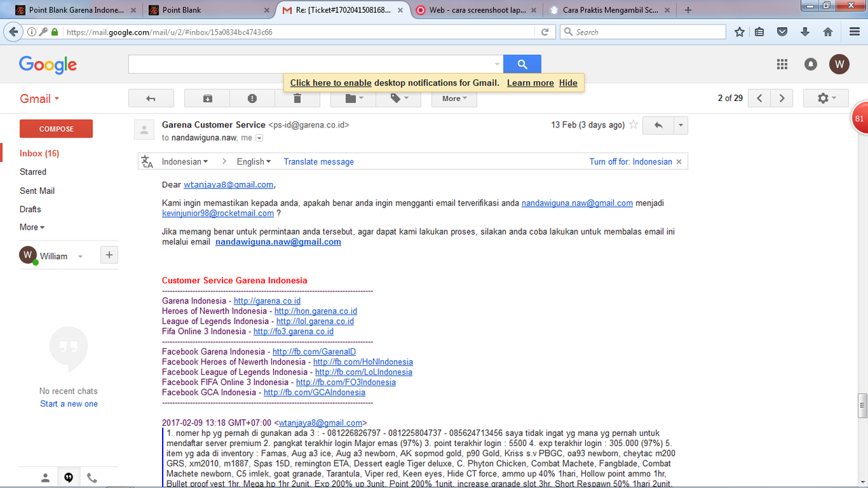Switch to the Point Blank tab
868x488 pixels.
[x=208, y=10]
